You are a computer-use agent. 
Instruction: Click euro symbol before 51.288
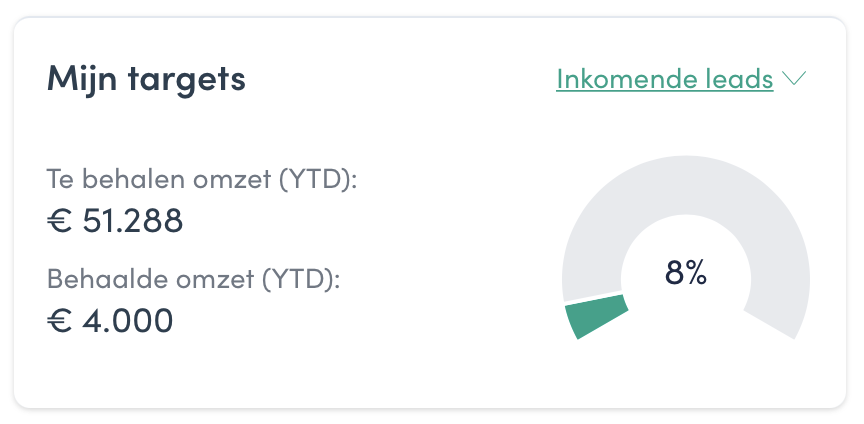point(60,221)
